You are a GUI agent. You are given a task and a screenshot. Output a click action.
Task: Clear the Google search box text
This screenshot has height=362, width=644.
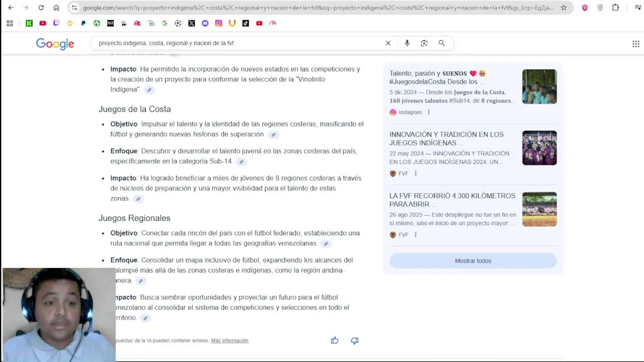click(x=388, y=43)
